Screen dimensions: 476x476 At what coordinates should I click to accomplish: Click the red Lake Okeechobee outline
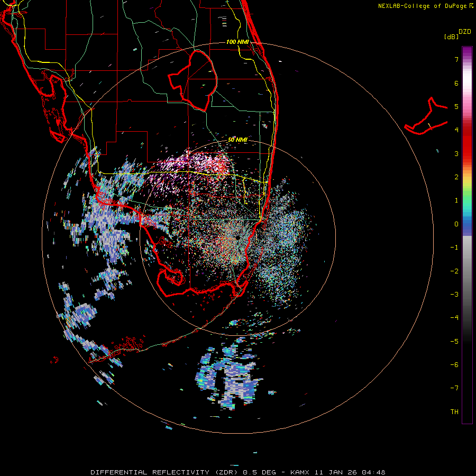coord(193,80)
